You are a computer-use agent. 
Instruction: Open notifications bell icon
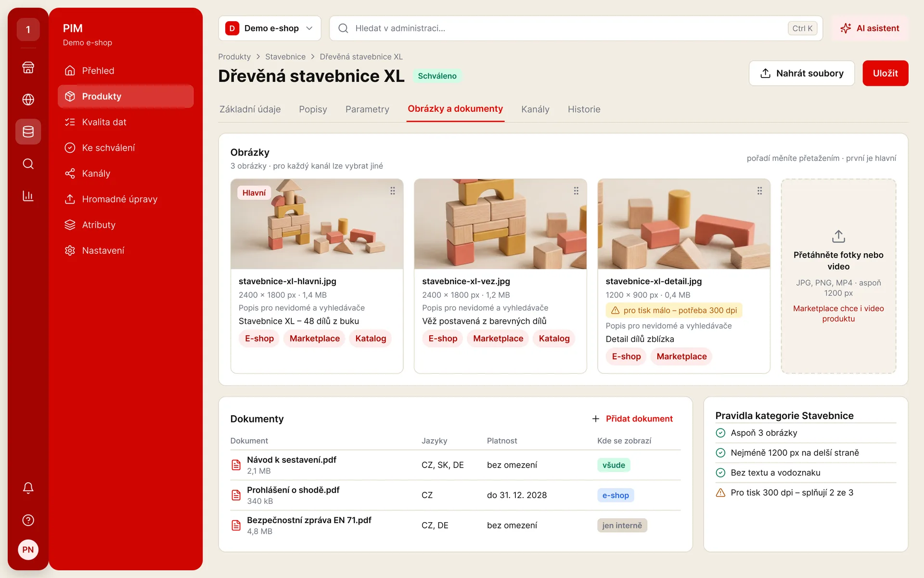click(28, 488)
